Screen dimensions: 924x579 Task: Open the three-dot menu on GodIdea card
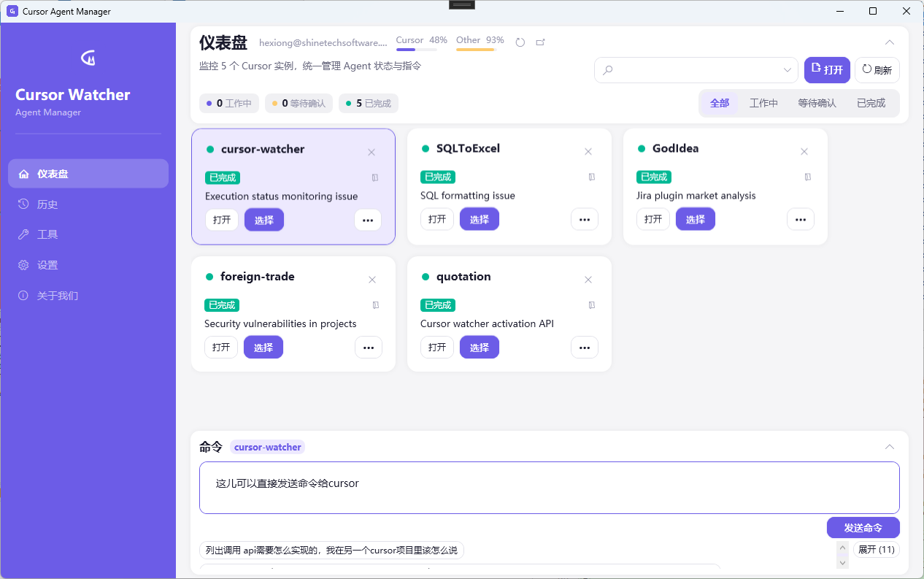coord(800,219)
